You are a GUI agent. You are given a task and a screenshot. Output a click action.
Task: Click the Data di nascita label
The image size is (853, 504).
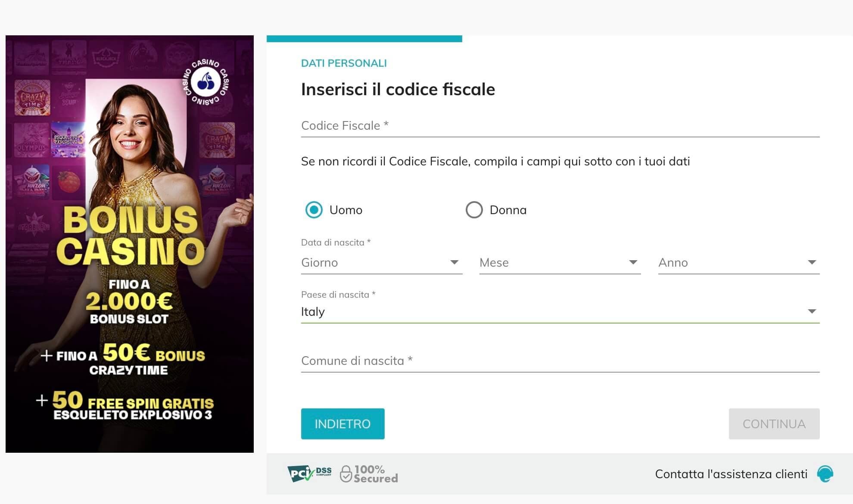[x=336, y=243]
